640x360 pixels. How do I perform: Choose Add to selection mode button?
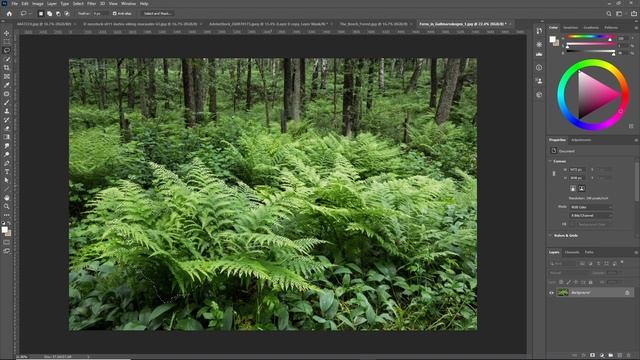[49, 13]
